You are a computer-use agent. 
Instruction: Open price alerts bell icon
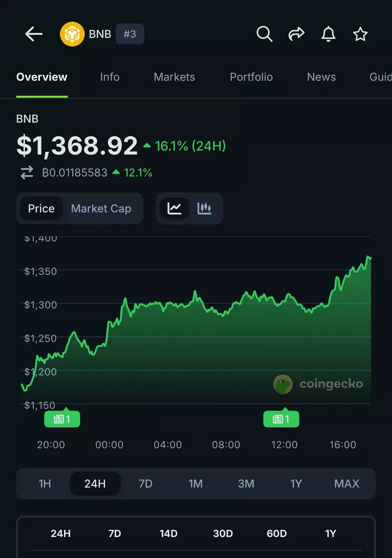pos(328,34)
